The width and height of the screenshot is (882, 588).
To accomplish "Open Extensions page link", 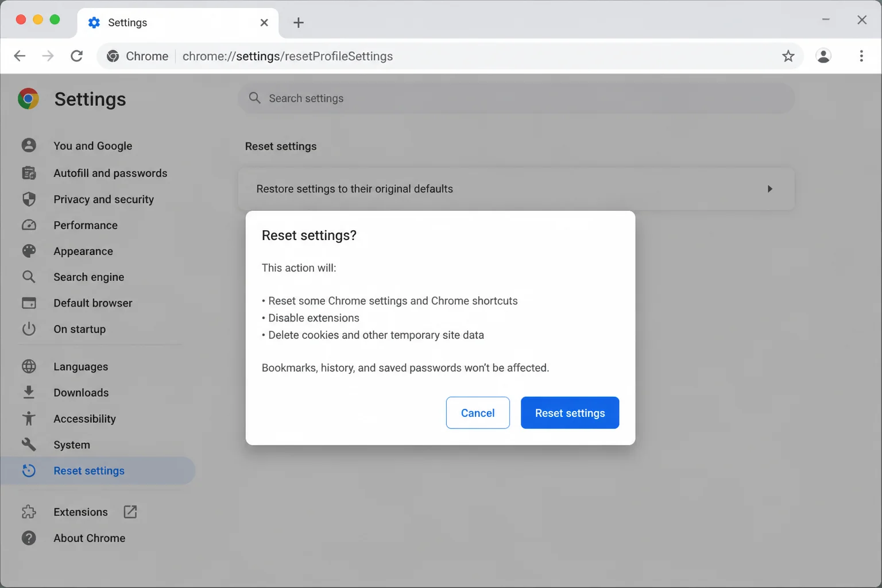I will point(80,512).
